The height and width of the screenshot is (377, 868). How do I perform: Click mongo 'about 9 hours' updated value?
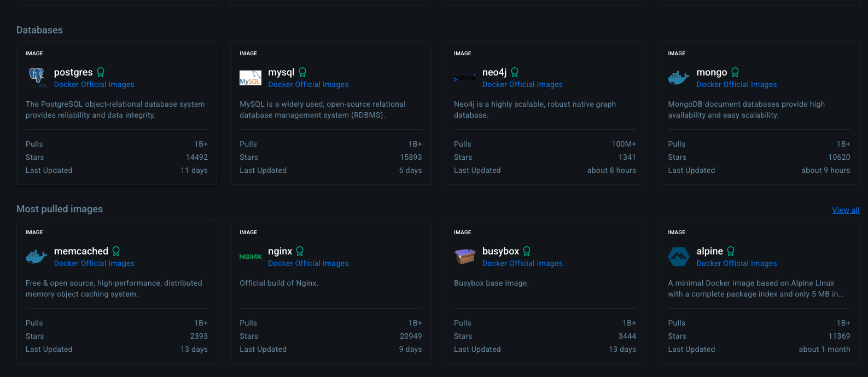coord(826,170)
